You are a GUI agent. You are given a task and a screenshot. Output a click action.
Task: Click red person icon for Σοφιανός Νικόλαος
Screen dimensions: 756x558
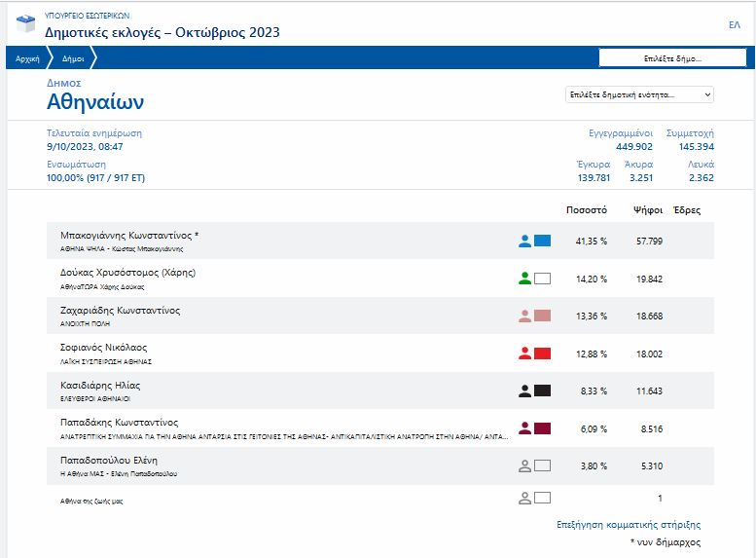tap(525, 353)
